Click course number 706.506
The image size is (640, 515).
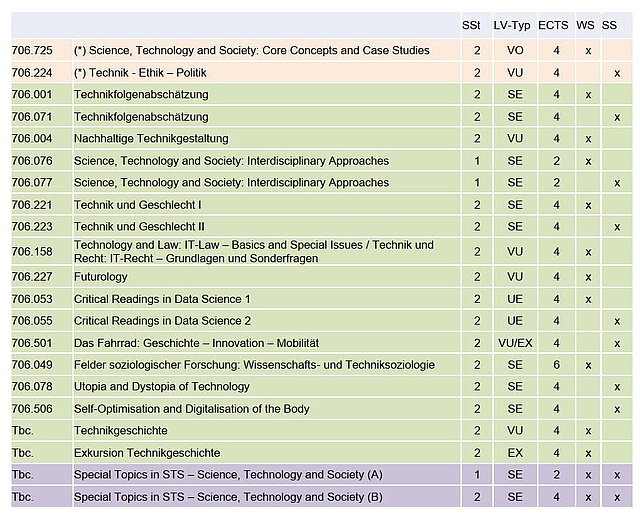click(x=32, y=409)
